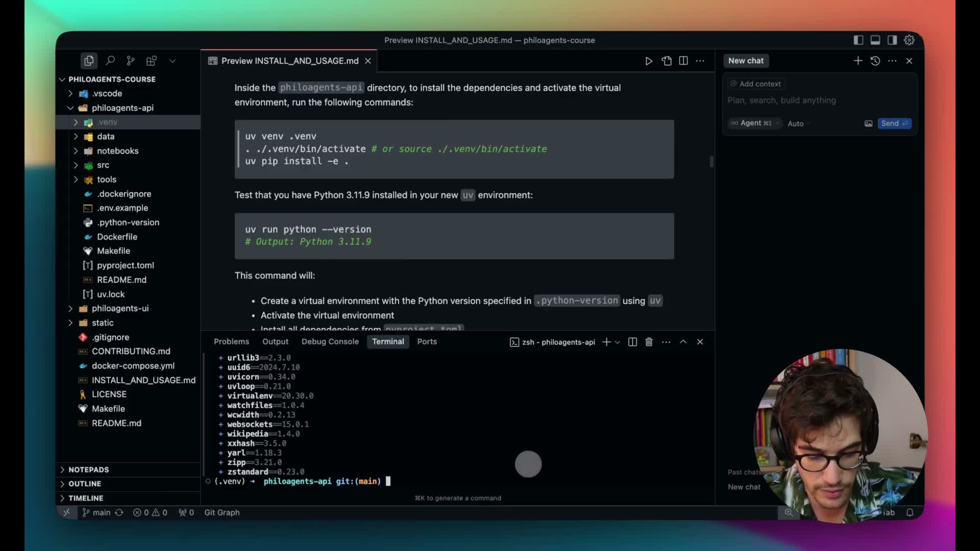This screenshot has width=980, height=551.
Task: Switch to the Problems tab
Action: 231,341
